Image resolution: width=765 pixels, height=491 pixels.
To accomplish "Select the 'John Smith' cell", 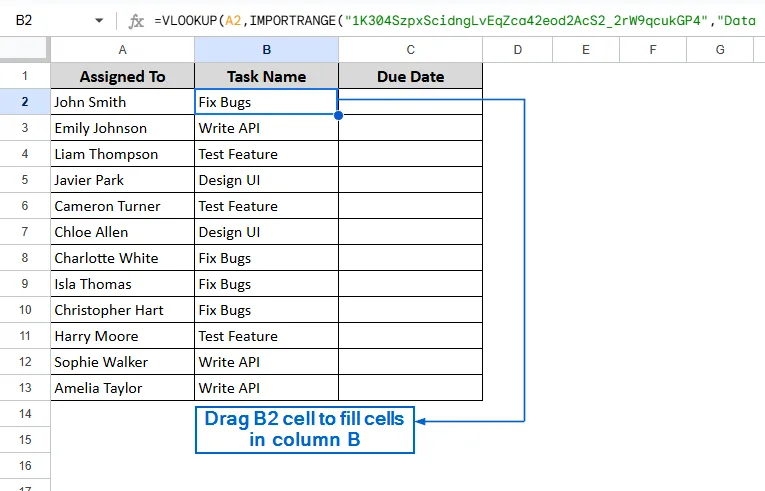I will pos(122,102).
